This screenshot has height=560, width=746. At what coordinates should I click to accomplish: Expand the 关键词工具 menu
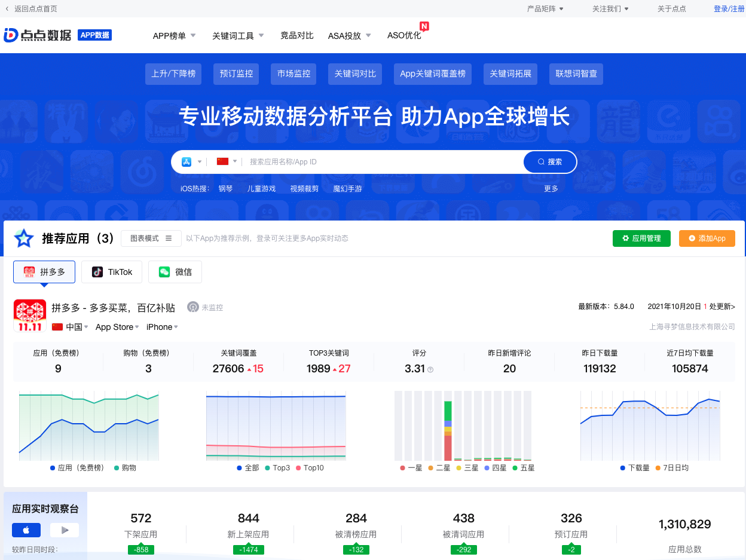click(x=238, y=35)
